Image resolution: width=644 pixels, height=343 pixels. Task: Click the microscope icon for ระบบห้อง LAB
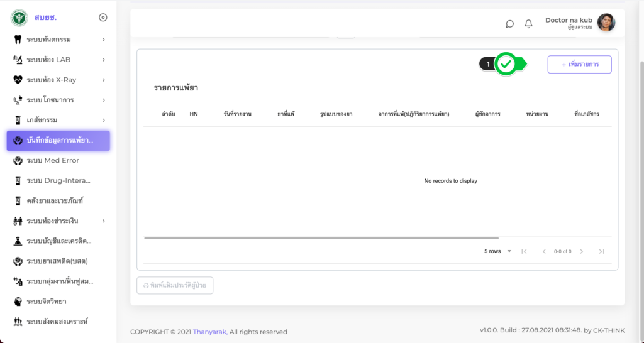coord(18,60)
